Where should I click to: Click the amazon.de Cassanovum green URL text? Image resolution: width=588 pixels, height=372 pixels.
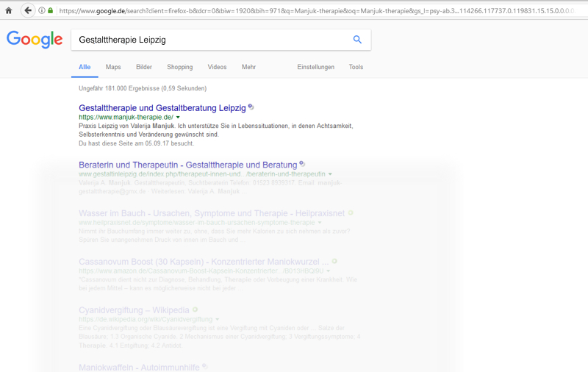(x=201, y=271)
